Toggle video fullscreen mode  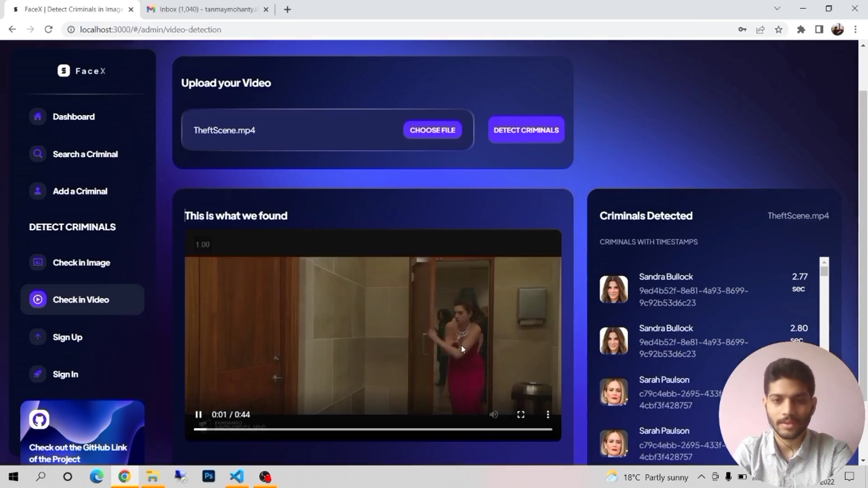point(521,415)
